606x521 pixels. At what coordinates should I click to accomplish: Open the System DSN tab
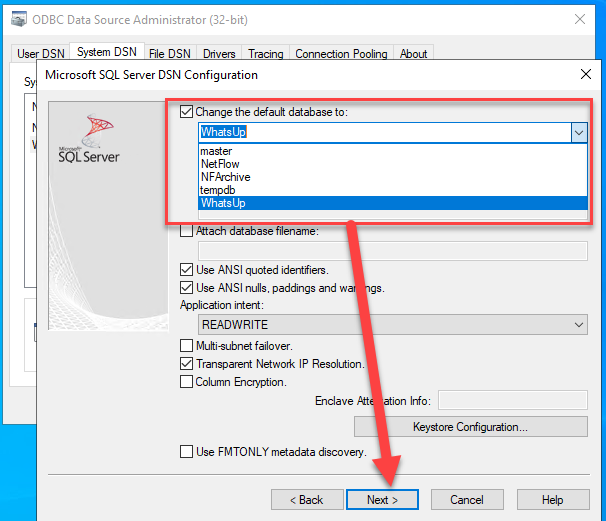(107, 52)
